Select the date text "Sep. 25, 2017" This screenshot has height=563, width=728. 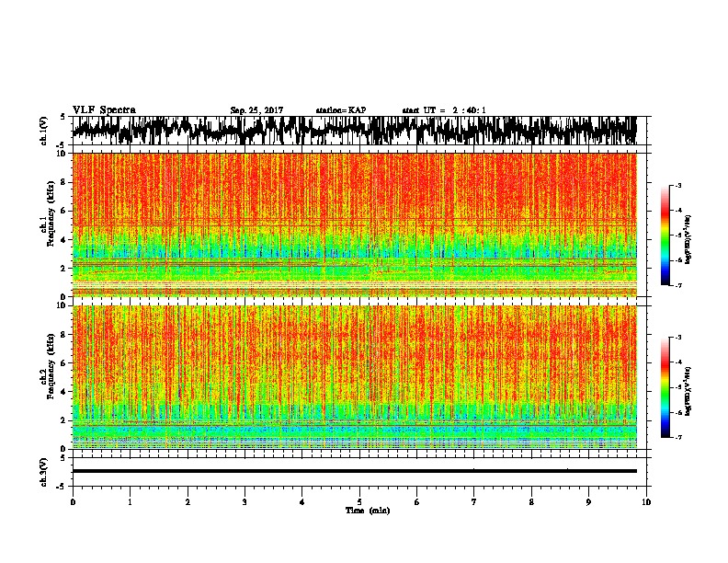256,110
